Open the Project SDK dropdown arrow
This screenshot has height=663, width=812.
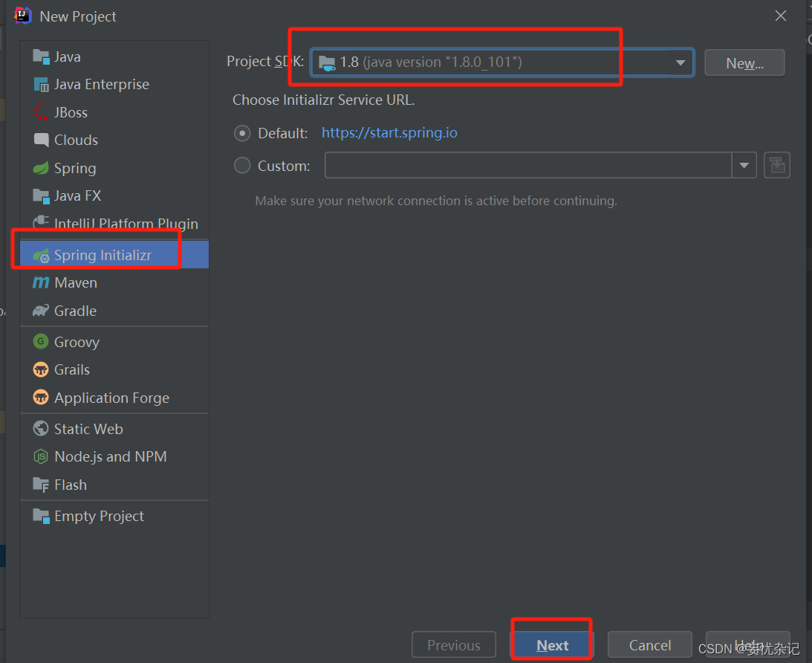680,62
